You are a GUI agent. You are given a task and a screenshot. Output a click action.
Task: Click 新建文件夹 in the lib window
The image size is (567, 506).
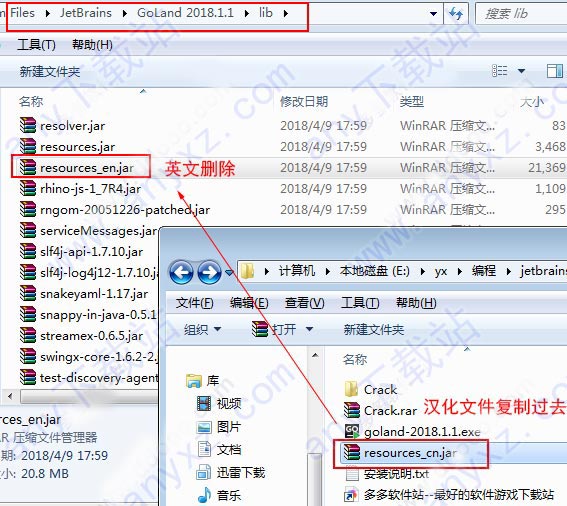coord(50,72)
